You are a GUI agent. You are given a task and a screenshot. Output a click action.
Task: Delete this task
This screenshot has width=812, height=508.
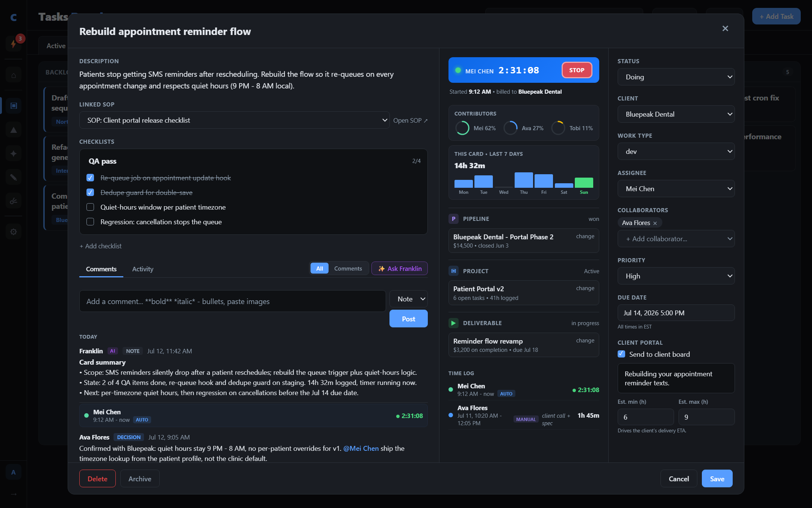pyautogui.click(x=97, y=479)
